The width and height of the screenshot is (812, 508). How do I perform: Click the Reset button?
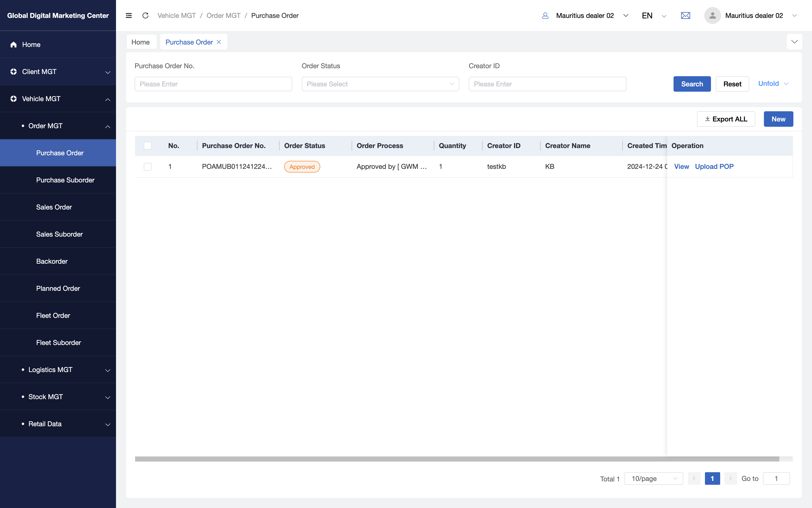(x=732, y=84)
